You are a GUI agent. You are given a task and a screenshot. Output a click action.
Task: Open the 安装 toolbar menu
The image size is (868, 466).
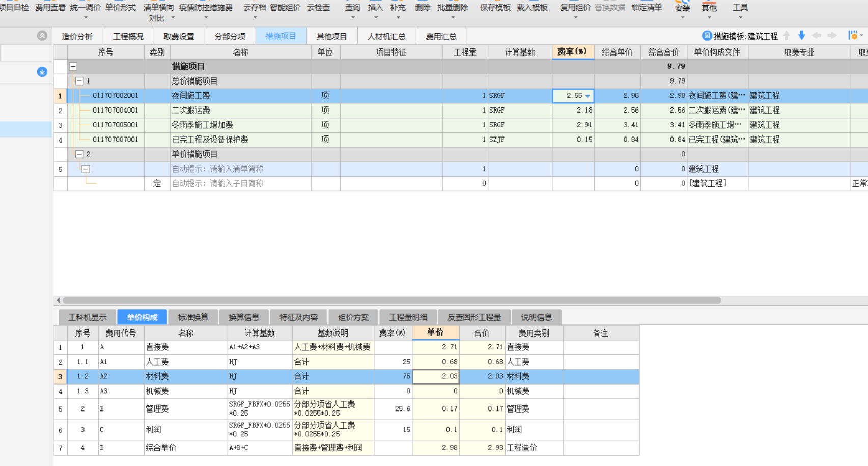pyautogui.click(x=682, y=9)
